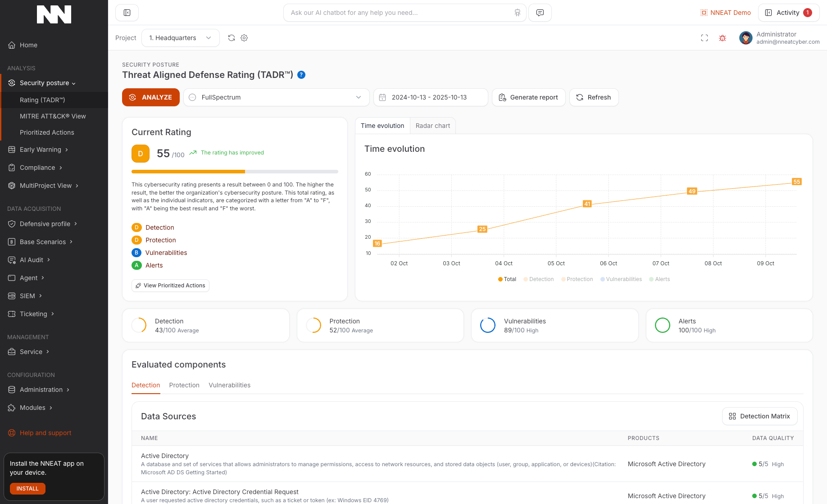The width and height of the screenshot is (827, 504).
Task: Click the red bug report icon
Action: [x=722, y=38]
